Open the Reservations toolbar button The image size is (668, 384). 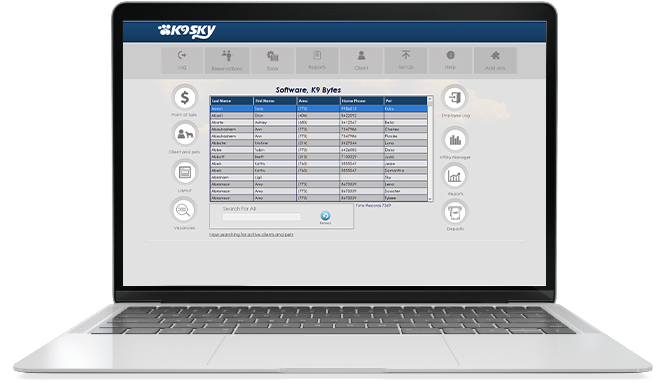tap(227, 60)
